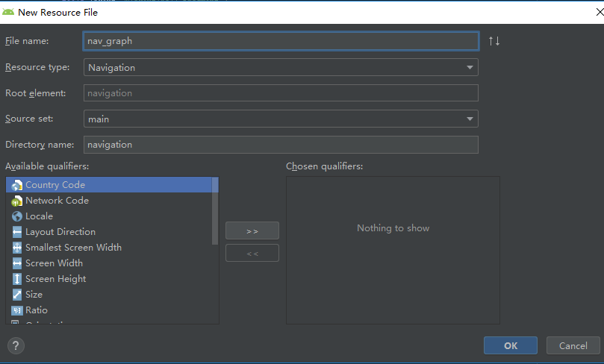Open the Resource type dropdown
604x364 pixels.
[x=281, y=67]
